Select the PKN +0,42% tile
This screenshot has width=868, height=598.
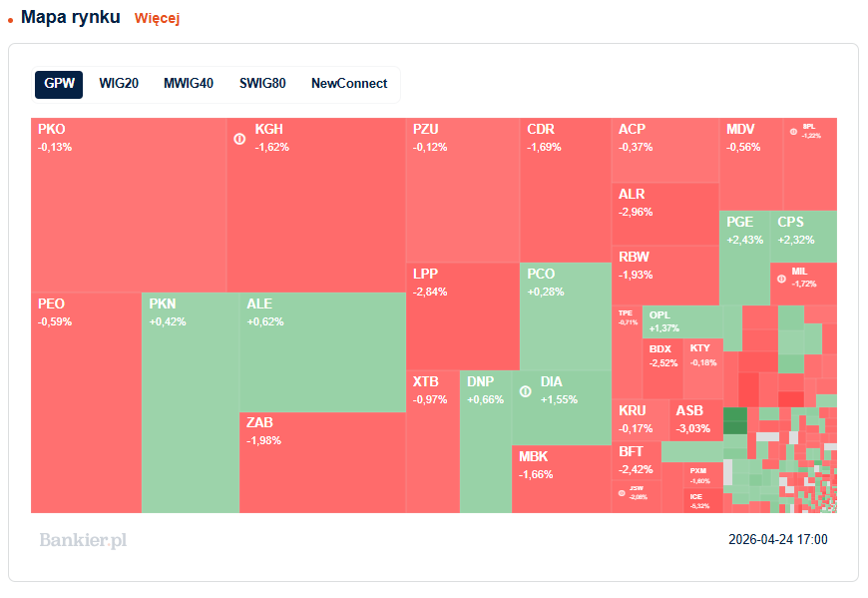[191, 402]
